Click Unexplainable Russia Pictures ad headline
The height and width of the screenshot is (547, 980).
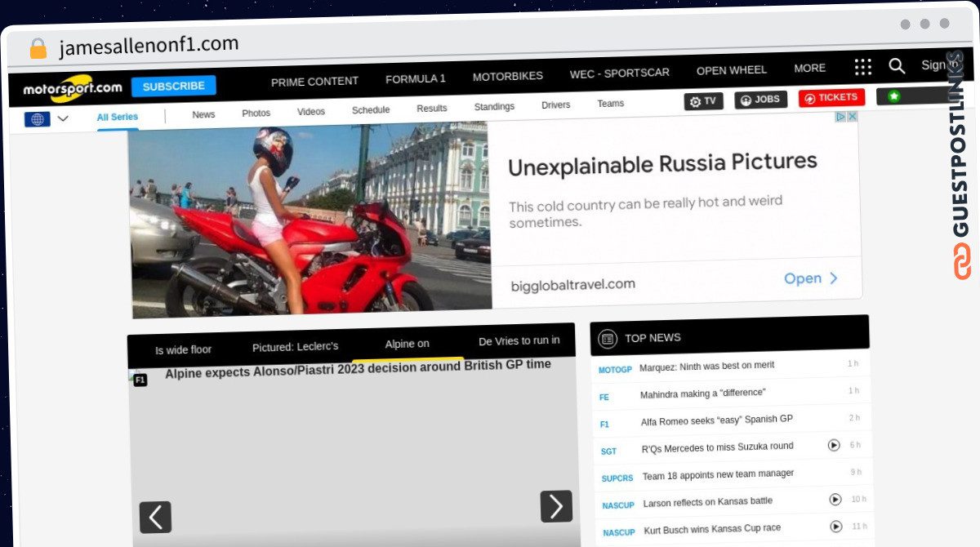pyautogui.click(x=662, y=163)
